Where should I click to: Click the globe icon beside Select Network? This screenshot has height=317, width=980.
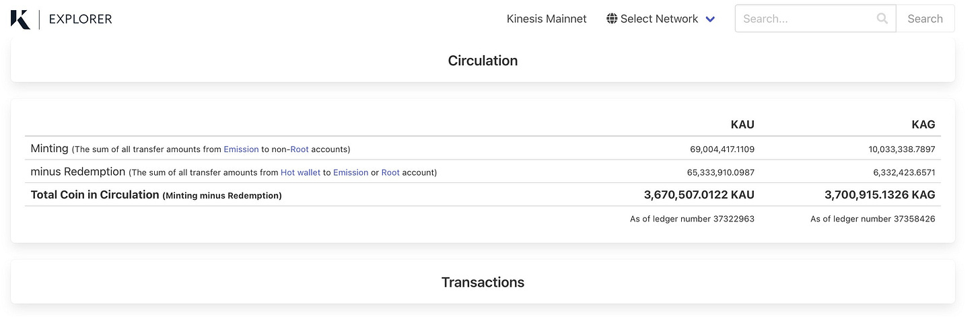click(612, 19)
